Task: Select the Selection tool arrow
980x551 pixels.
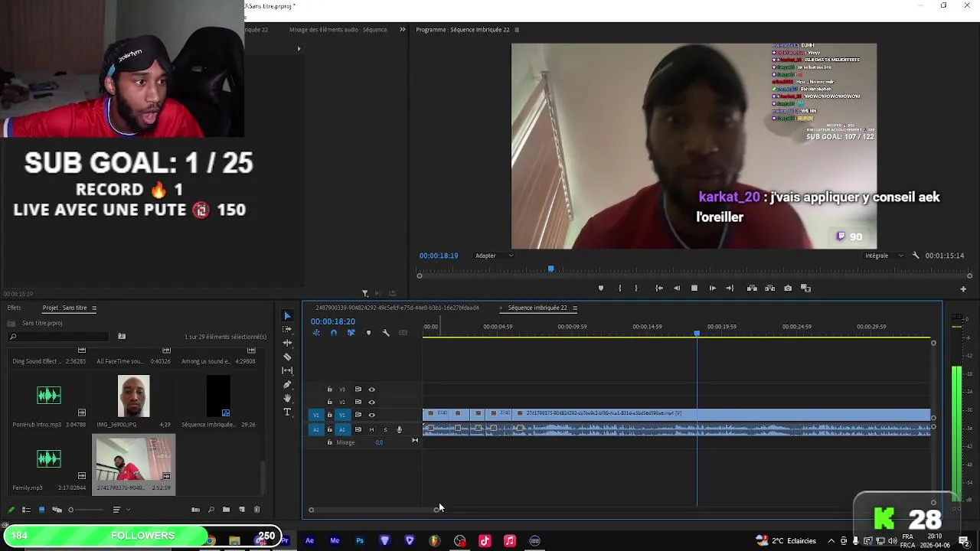Action: point(287,315)
